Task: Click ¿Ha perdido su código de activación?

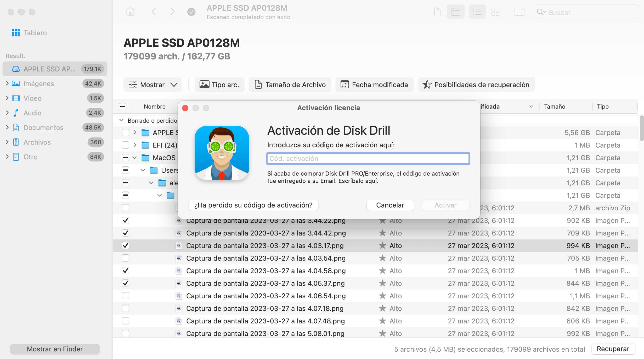Action: click(x=253, y=205)
